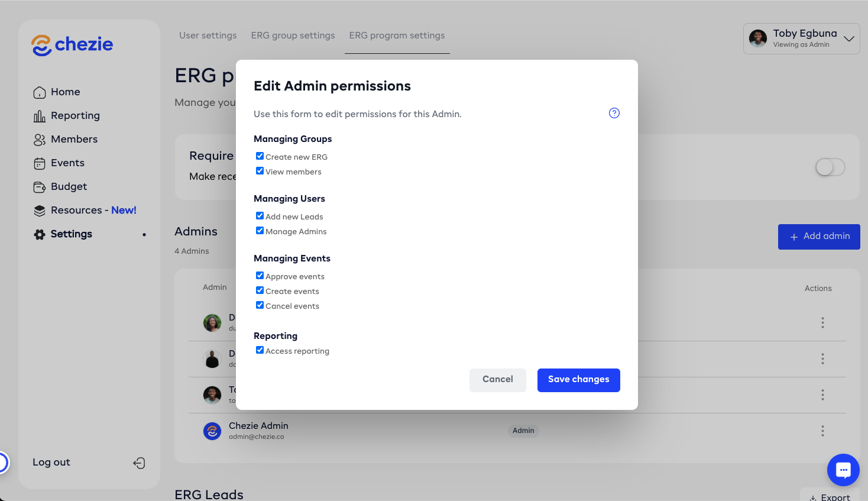Uncheck the Create new ERG checkbox
The height and width of the screenshot is (501, 868).
[260, 156]
